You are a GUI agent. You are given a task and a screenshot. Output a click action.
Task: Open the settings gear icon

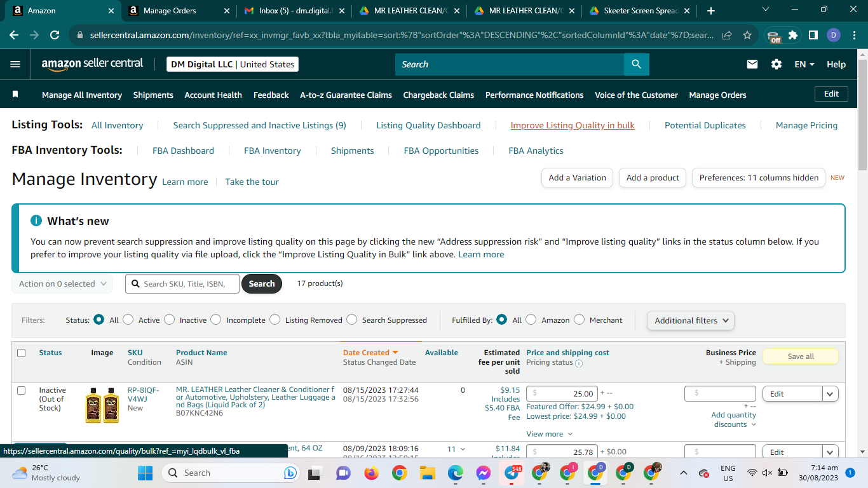776,64
